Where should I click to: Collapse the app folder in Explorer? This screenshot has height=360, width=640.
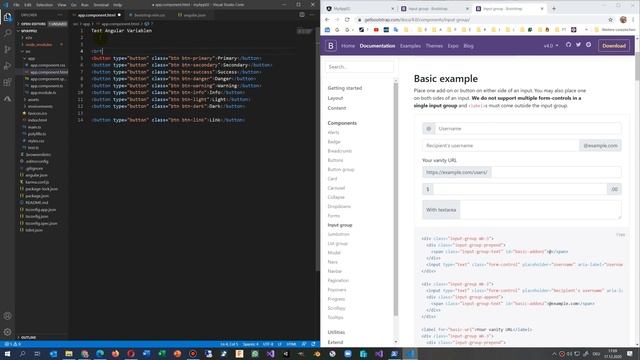point(31,58)
